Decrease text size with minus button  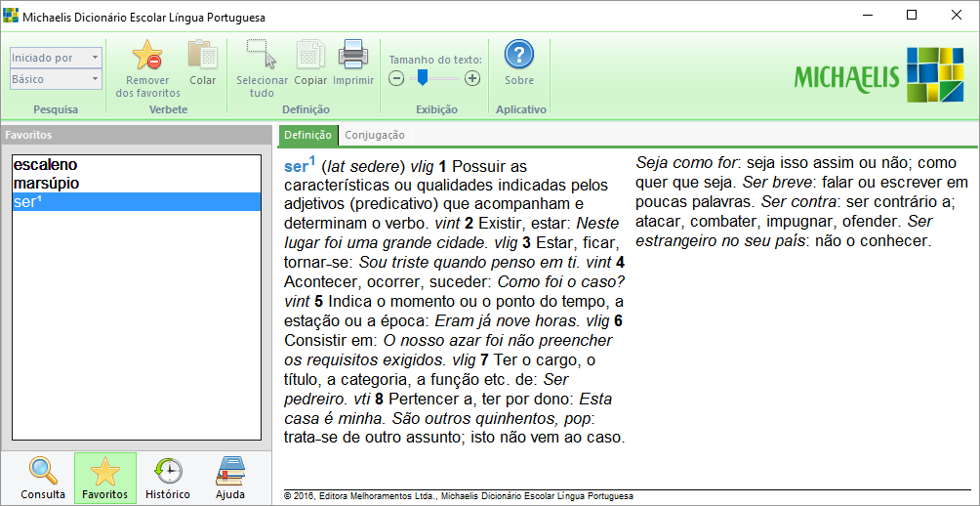(396, 79)
